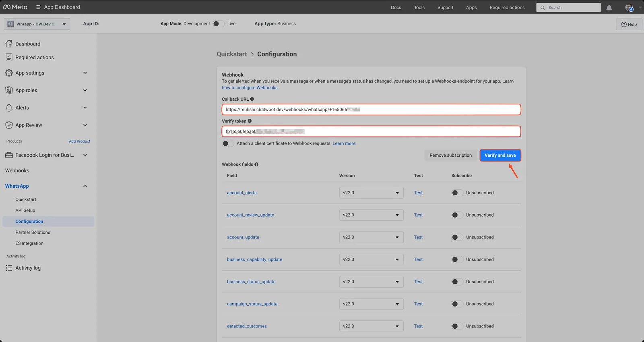Collapse the WhatsApp section
Image resolution: width=644 pixels, height=342 pixels.
[85, 186]
